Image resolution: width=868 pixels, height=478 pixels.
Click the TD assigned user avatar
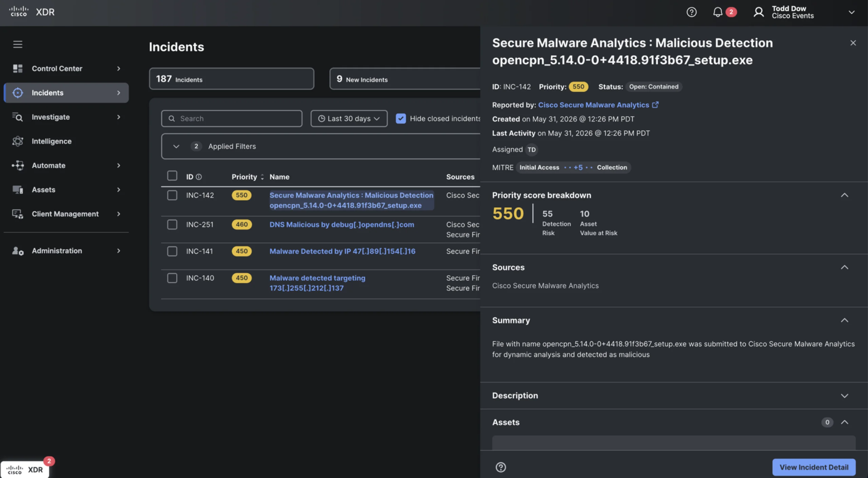[x=531, y=150]
